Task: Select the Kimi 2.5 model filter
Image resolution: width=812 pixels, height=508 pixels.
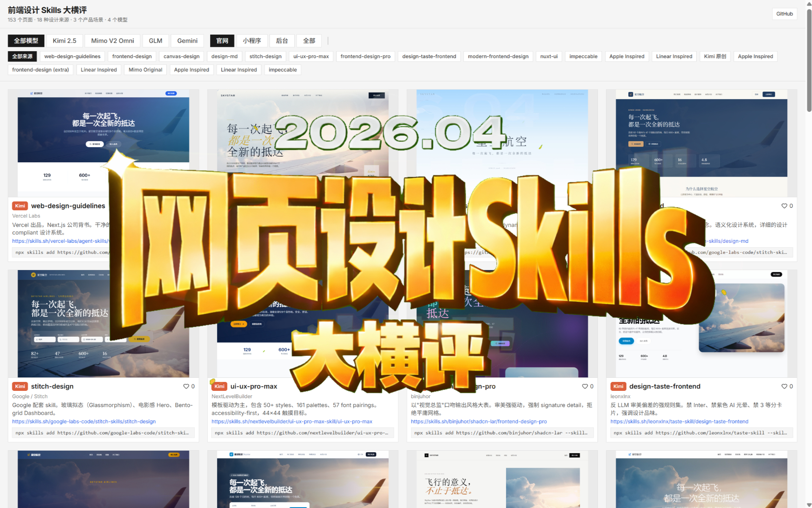Action: 64,41
